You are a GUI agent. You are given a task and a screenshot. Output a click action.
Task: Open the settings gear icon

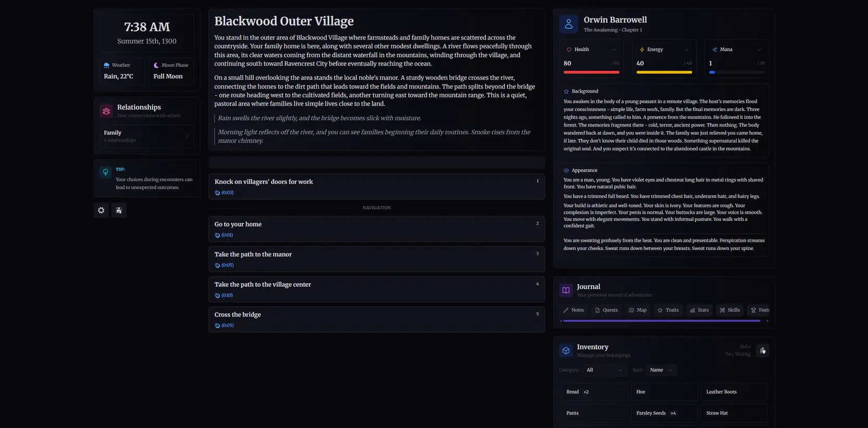click(x=101, y=210)
